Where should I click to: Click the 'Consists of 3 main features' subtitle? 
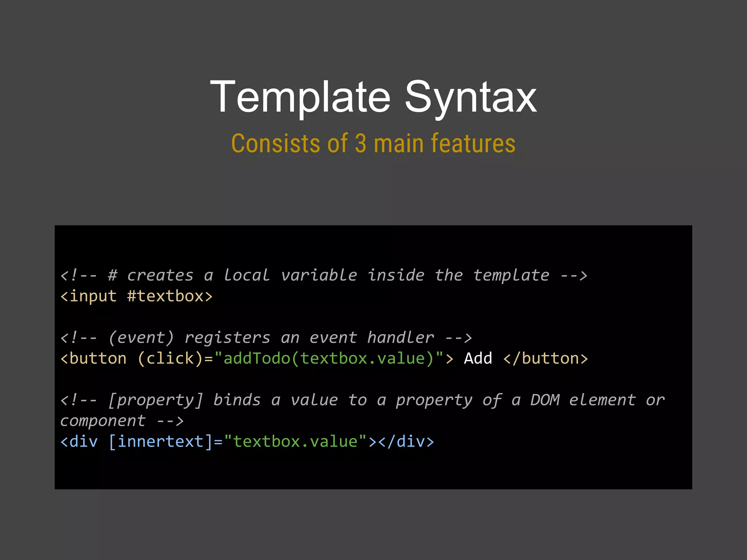(x=373, y=143)
